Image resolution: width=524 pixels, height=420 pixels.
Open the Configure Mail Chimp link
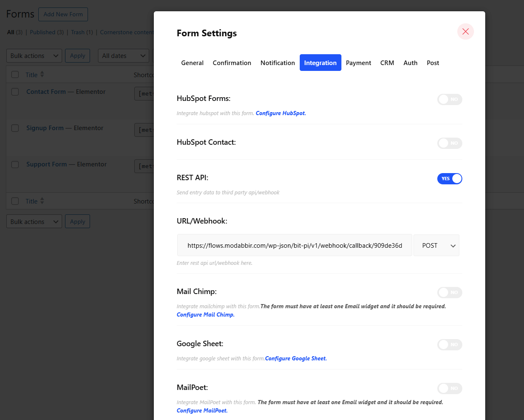point(206,314)
